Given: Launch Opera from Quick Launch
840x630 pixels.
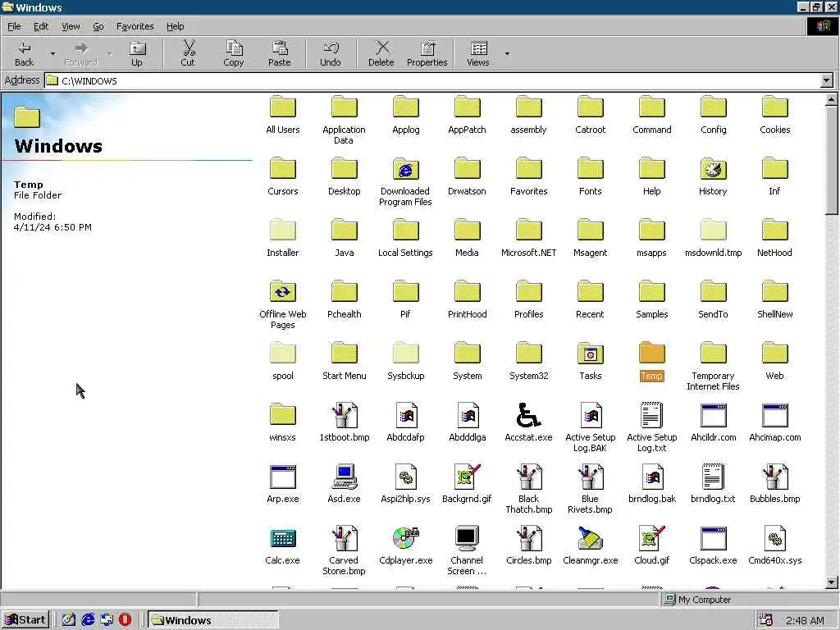Looking at the screenshot, I should click(125, 620).
